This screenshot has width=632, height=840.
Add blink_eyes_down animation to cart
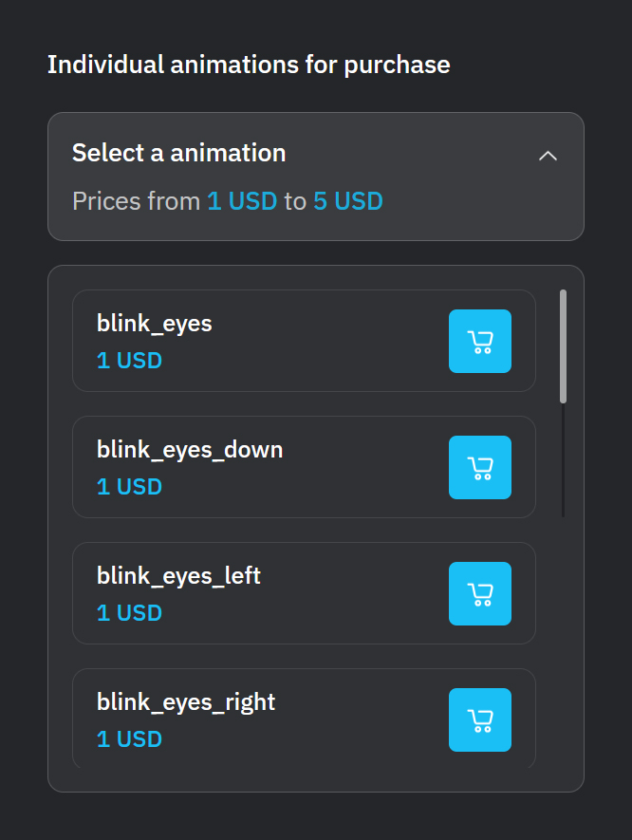480,467
